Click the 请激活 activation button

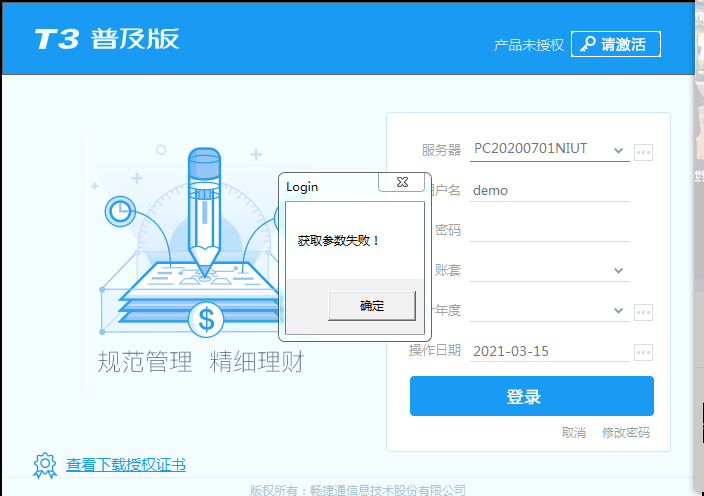616,44
